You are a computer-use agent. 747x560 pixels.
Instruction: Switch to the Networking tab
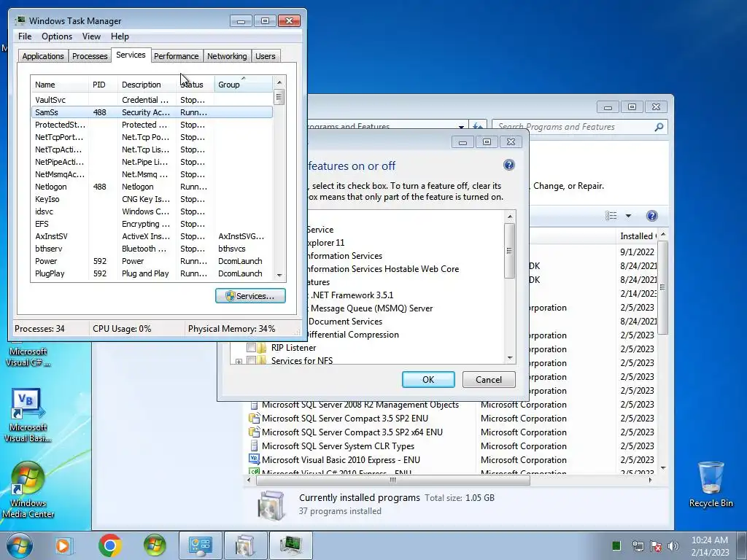(227, 56)
